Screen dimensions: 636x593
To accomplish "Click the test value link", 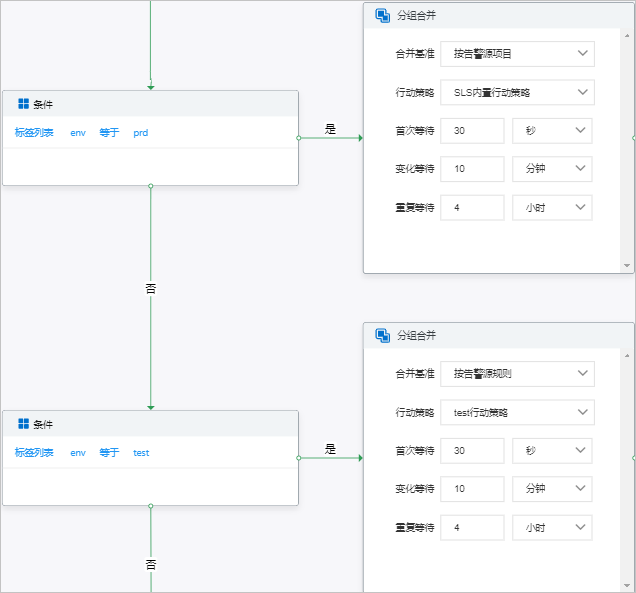I will [x=141, y=453].
